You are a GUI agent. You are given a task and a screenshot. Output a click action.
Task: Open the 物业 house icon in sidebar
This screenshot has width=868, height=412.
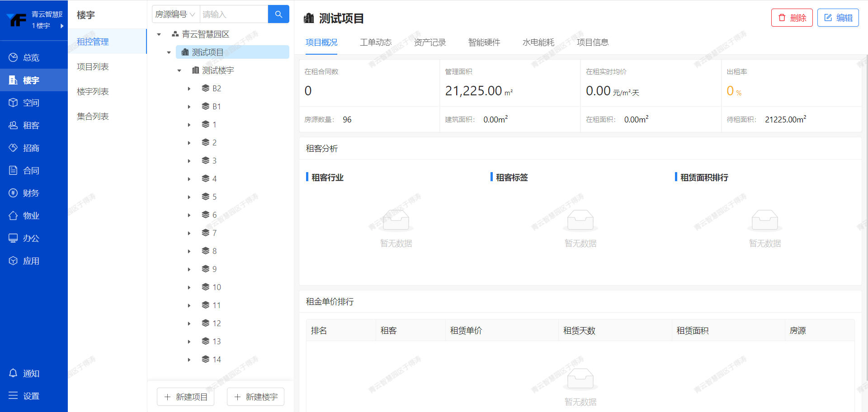13,215
